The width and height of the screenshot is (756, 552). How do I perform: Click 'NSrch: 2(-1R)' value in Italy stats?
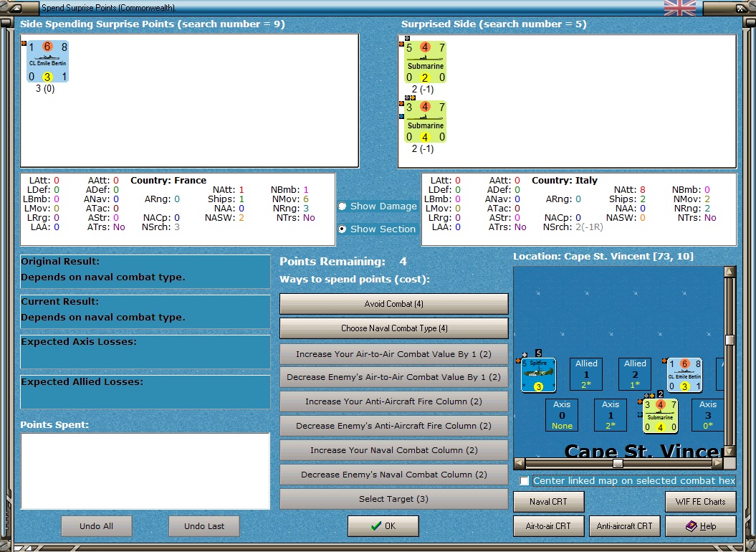pos(573,227)
